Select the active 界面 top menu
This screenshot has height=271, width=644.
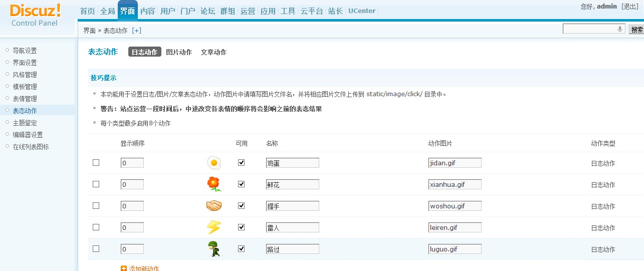point(128,11)
